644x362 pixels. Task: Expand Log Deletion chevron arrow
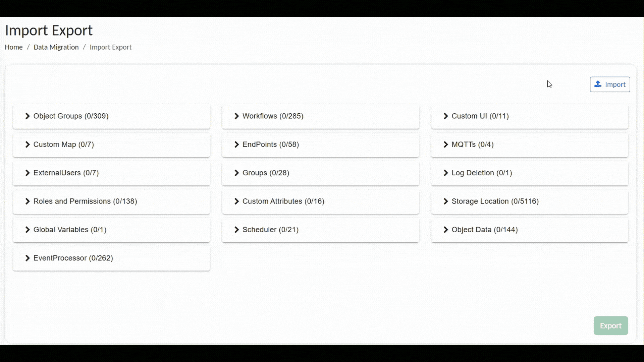(445, 173)
